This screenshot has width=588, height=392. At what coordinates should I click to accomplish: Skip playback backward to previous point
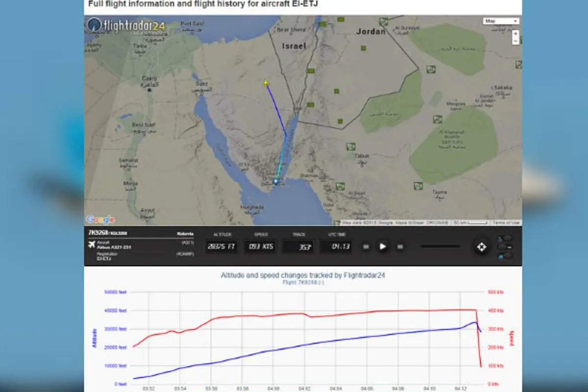tap(366, 246)
